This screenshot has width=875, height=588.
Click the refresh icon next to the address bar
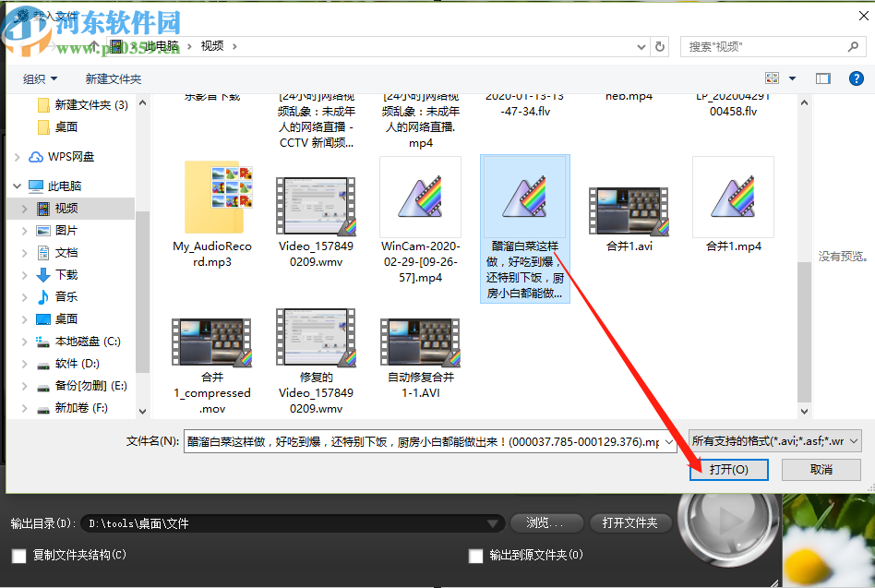click(659, 44)
